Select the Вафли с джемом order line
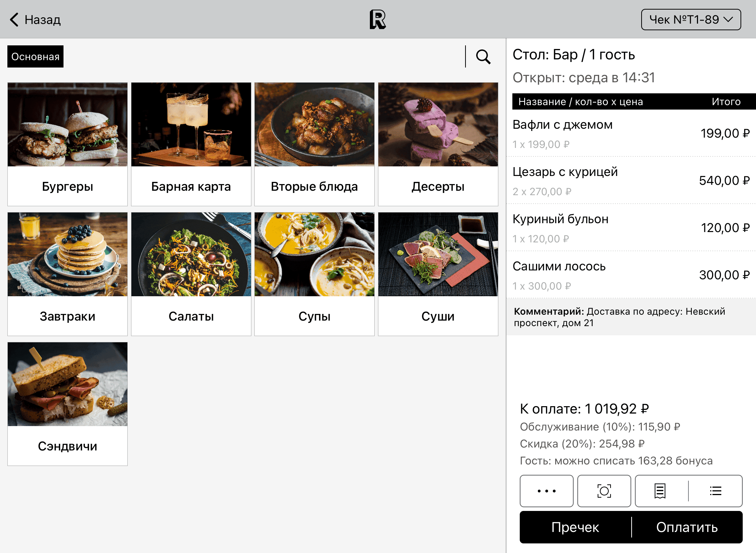The width and height of the screenshot is (756, 553). (631, 134)
